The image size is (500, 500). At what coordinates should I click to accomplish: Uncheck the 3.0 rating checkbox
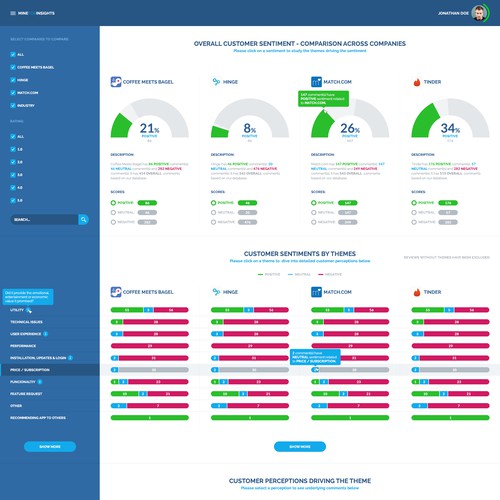tap(13, 175)
